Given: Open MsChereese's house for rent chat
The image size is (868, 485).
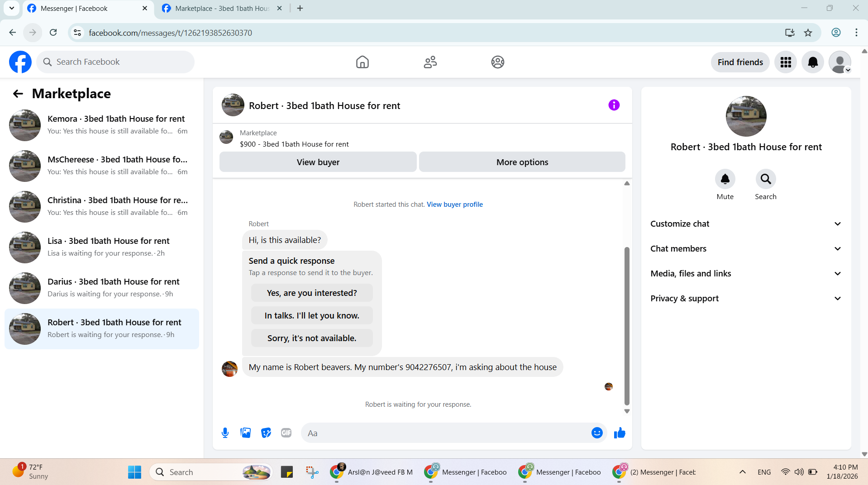Looking at the screenshot, I should [102, 166].
